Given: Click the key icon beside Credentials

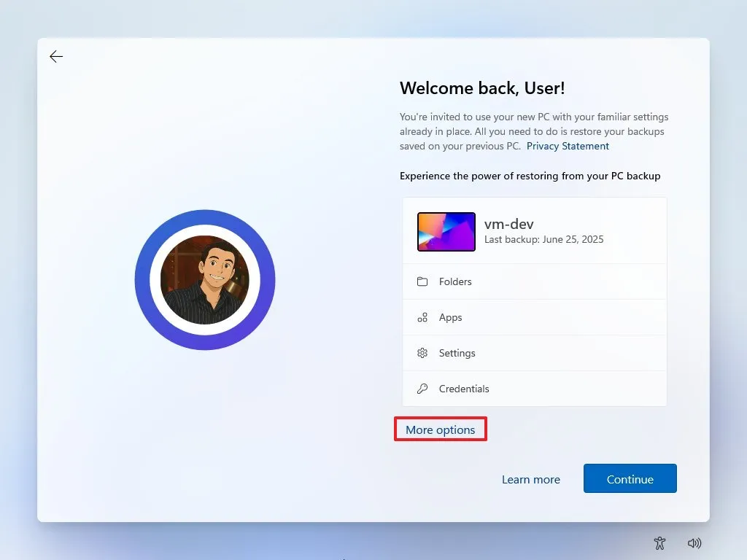Looking at the screenshot, I should (422, 389).
